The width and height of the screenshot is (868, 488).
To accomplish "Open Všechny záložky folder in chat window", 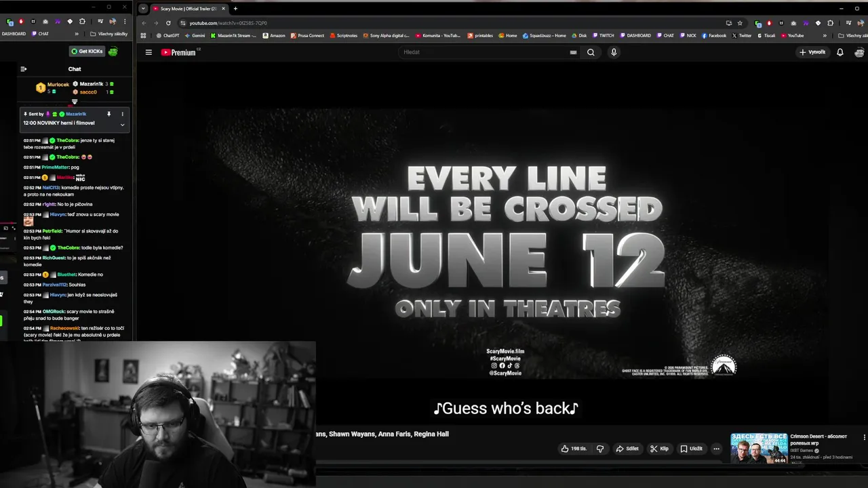I will (x=108, y=34).
